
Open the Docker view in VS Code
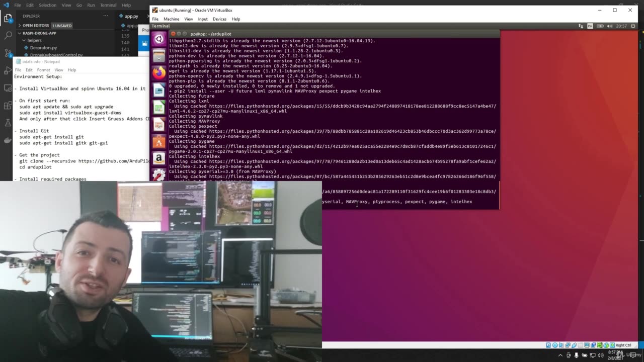[x=8, y=140]
